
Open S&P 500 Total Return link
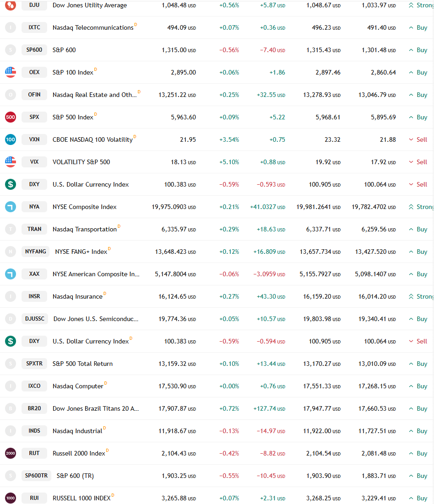(83, 364)
